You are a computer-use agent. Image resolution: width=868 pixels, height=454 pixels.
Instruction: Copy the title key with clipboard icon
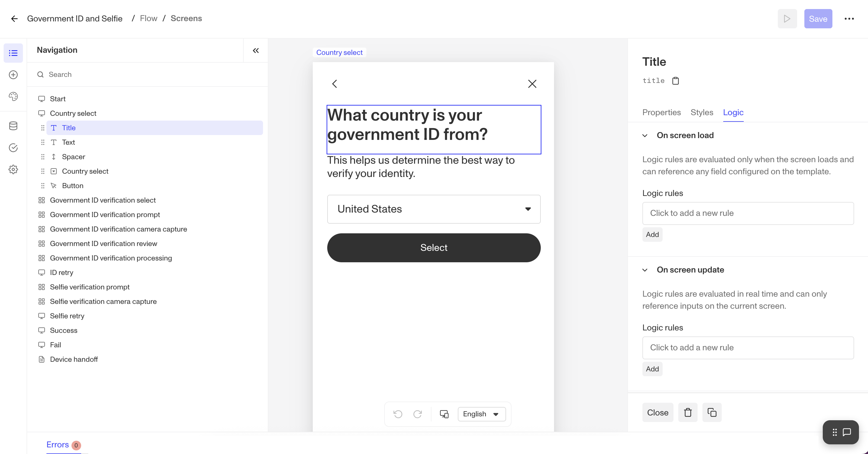[675, 81]
